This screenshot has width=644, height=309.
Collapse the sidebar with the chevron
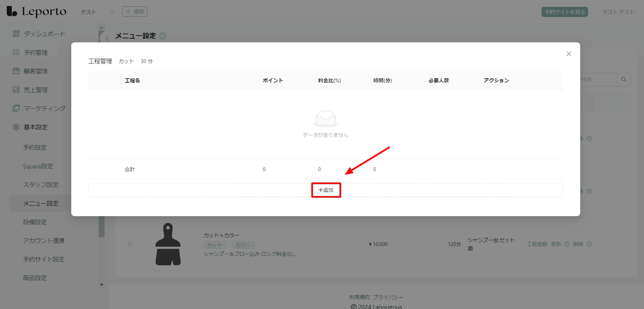(x=107, y=38)
